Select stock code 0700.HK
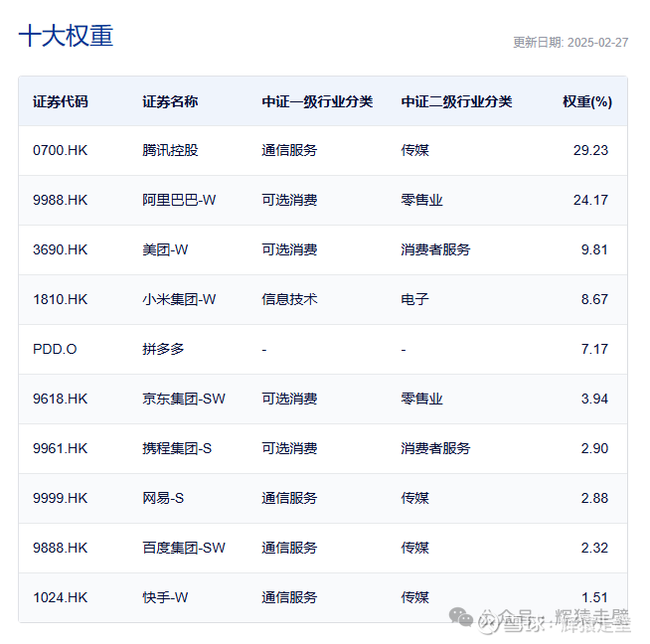Screen dimensions: 650x644 pos(61,150)
